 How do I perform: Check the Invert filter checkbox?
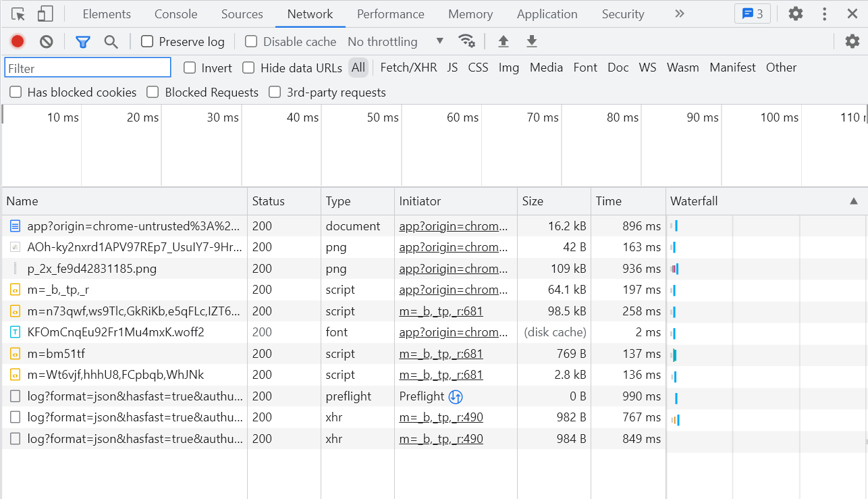(190, 68)
